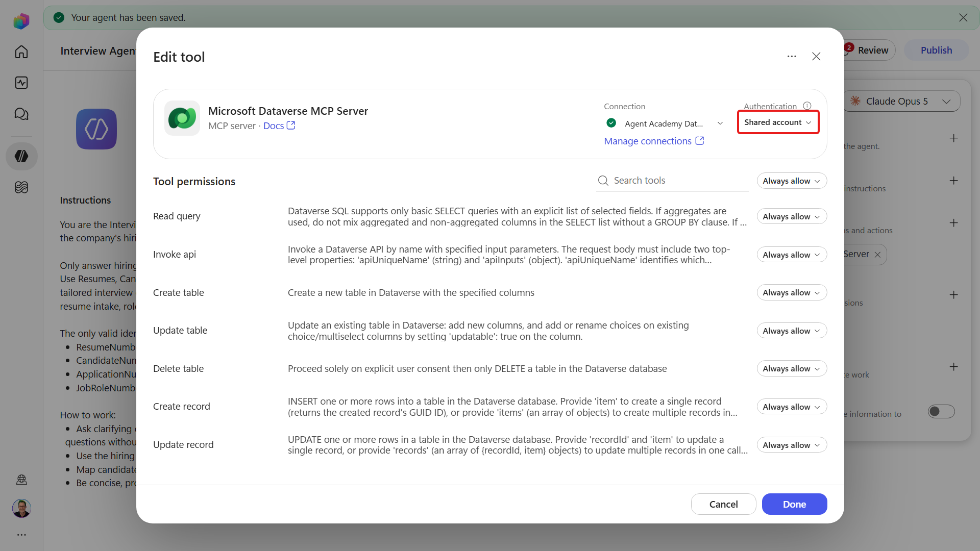
Task: Open the Shared account authentication dropdown
Action: pyautogui.click(x=778, y=122)
